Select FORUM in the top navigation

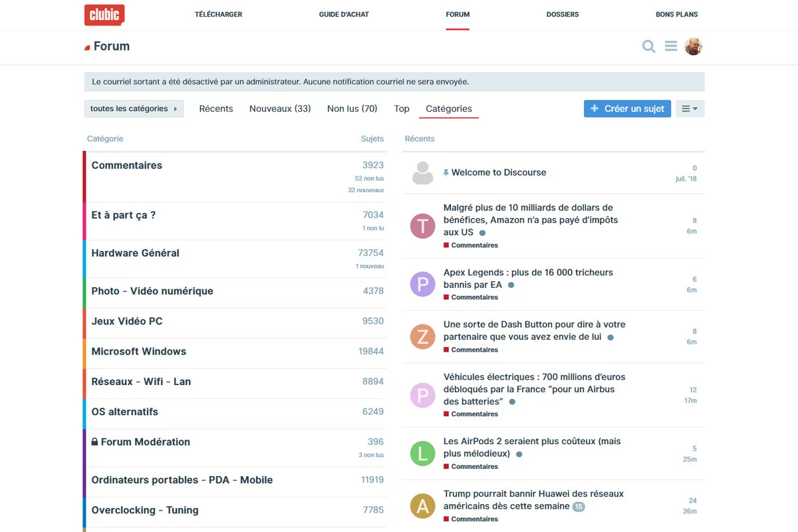click(x=458, y=15)
